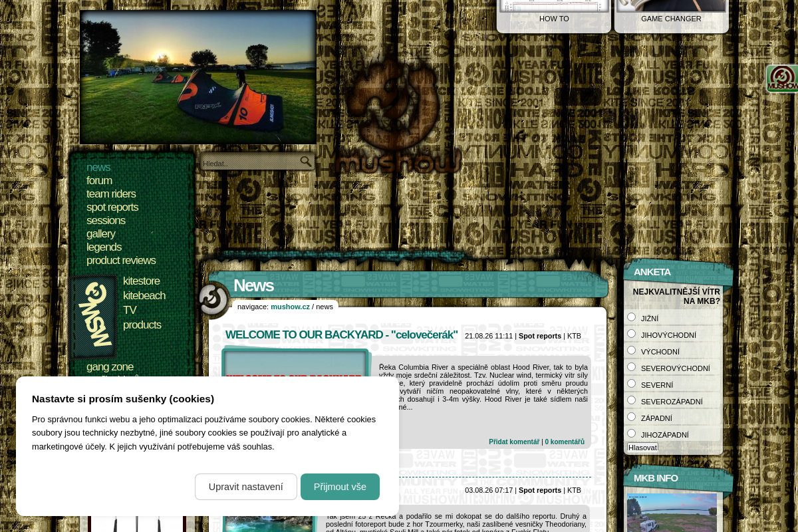Open the kitestore link
This screenshot has width=798, height=532.
142,281
